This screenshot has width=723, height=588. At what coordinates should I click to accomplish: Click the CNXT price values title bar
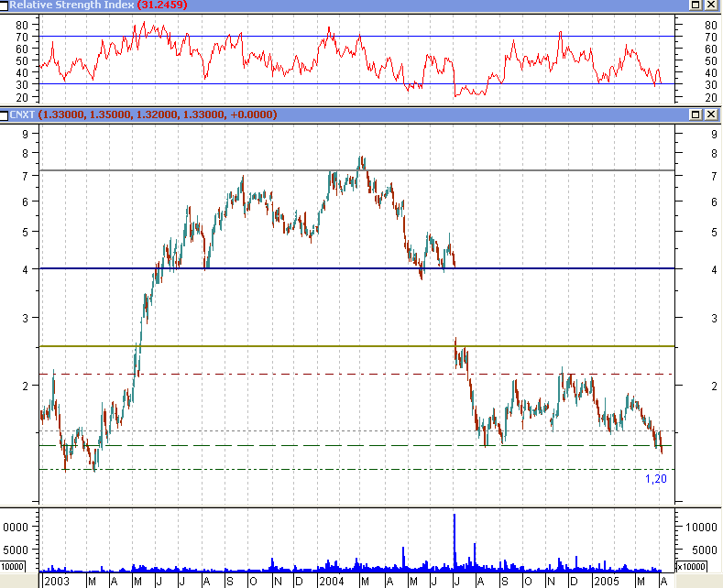pyautogui.click(x=412, y=114)
